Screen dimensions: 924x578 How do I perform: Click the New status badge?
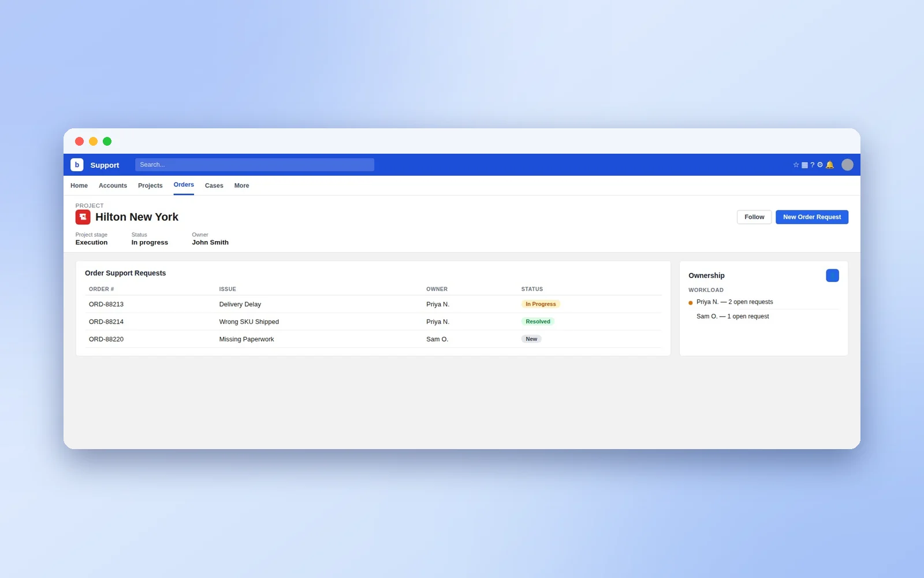pyautogui.click(x=531, y=339)
